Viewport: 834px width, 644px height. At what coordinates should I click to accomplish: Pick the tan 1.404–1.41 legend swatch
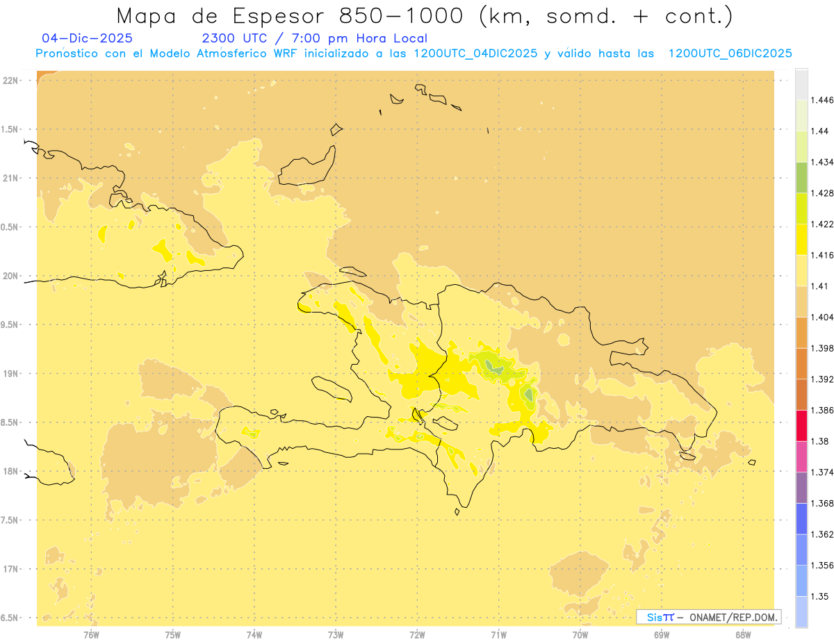tap(801, 301)
